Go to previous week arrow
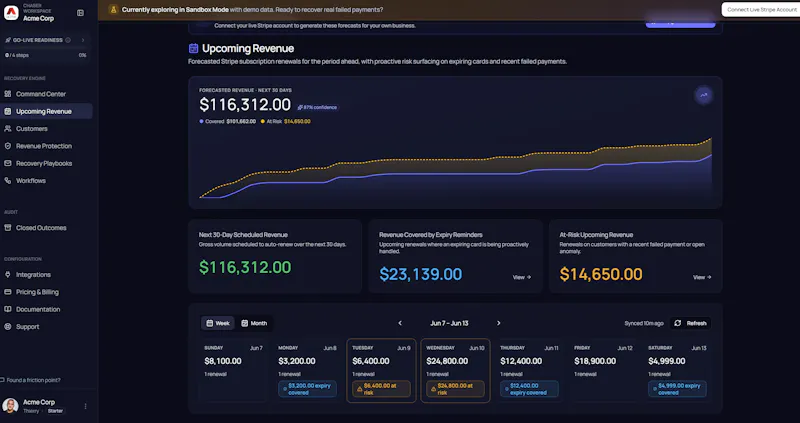This screenshot has width=800, height=423. [x=400, y=323]
